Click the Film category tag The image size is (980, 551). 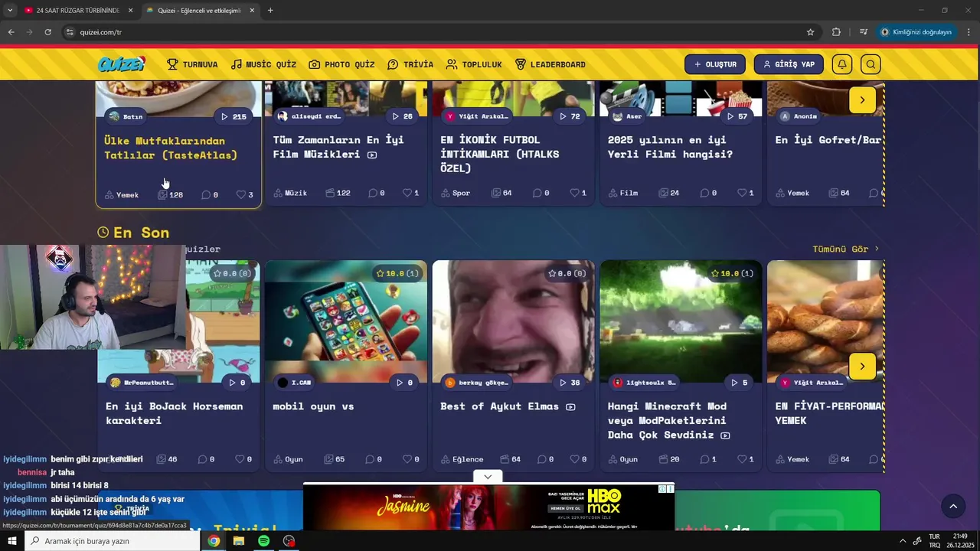pos(622,193)
